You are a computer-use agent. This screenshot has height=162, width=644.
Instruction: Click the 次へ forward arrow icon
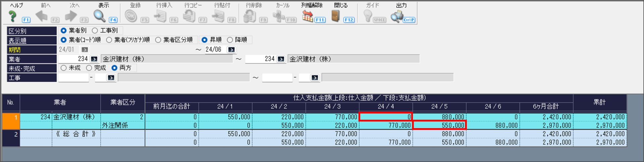71,16
